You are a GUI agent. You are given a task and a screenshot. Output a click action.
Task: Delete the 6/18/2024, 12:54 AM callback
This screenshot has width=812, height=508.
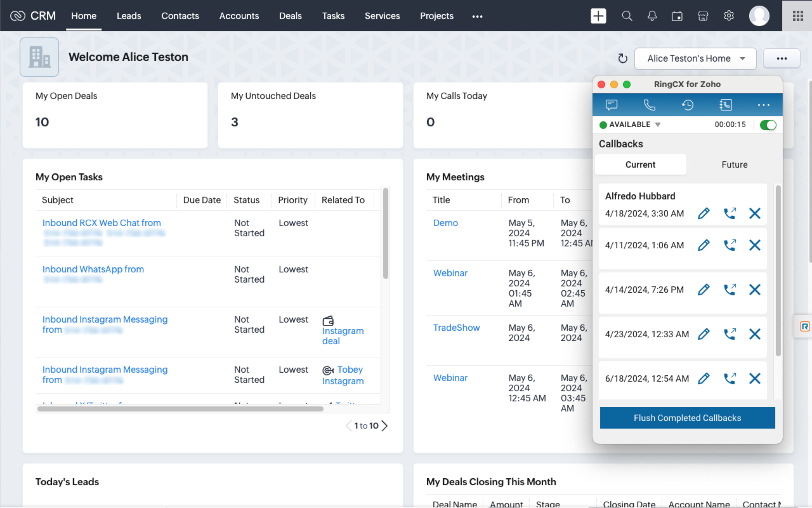pyautogui.click(x=755, y=378)
